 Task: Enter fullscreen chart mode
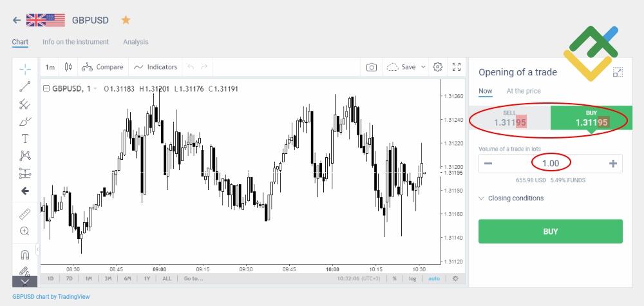(457, 67)
